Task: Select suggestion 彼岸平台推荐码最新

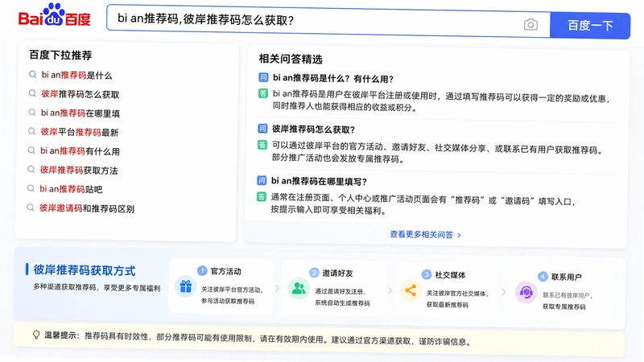Action: 79,132
